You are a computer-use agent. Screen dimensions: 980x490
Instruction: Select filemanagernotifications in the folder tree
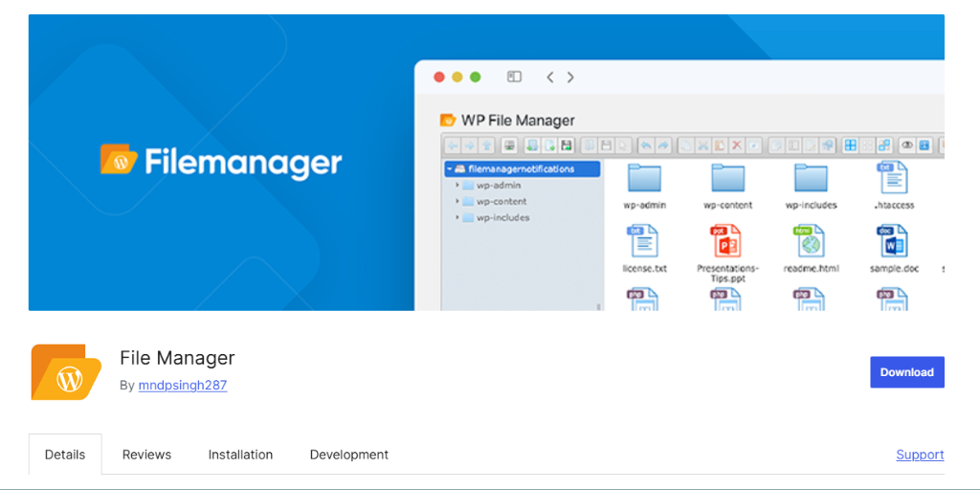pos(523,168)
